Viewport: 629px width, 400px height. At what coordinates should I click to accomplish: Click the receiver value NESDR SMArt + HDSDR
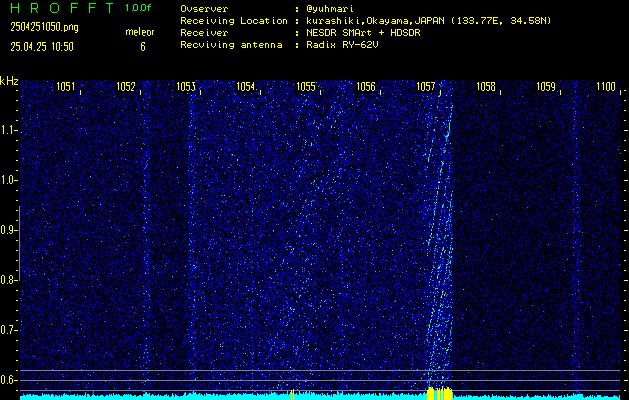tap(363, 33)
